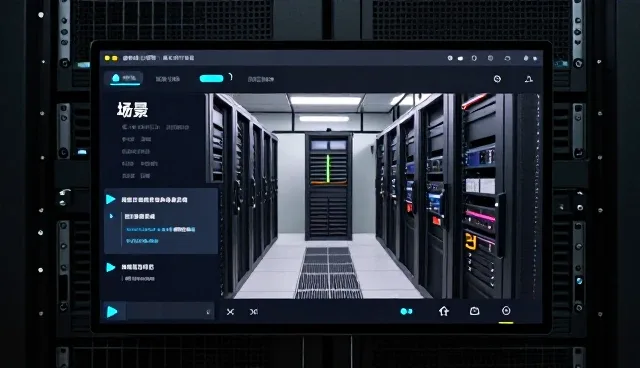Click the round clock icon in the tab bar
Viewport: 640px width, 368px height.
click(x=497, y=79)
